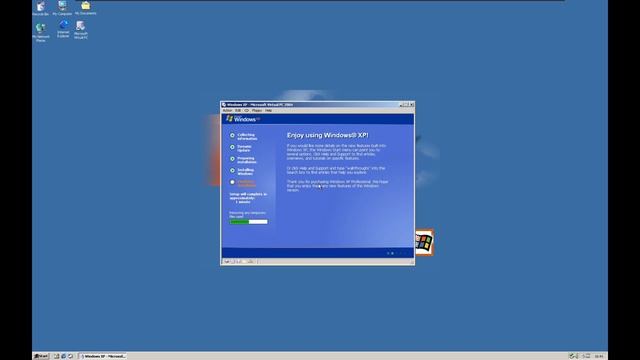The width and height of the screenshot is (640, 360).
Task: Click the Windows XP logo in setup header
Action: 243,119
